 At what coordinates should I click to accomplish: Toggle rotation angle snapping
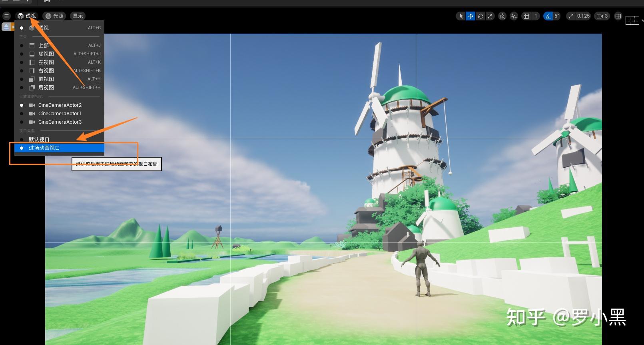(548, 16)
